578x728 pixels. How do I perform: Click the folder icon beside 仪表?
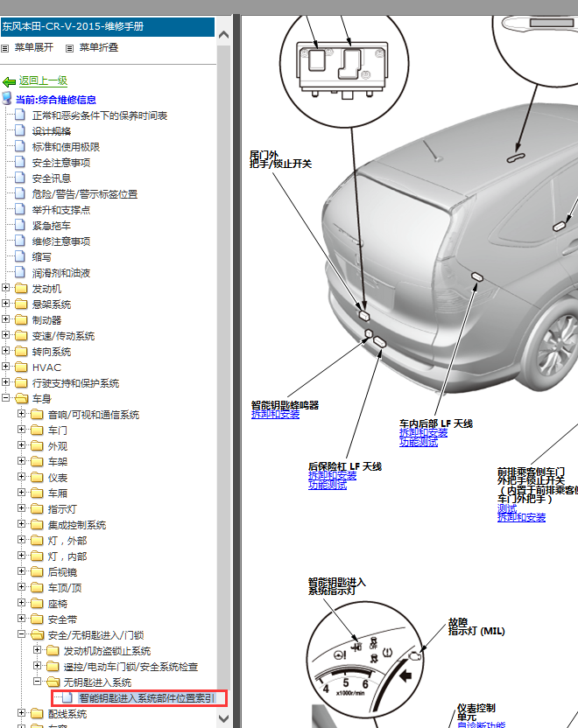37,477
